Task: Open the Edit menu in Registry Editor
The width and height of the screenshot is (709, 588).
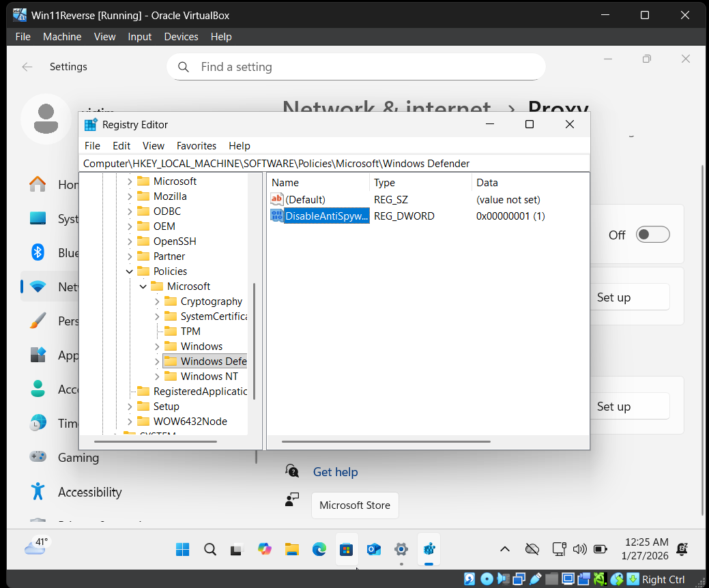Action: pos(121,146)
